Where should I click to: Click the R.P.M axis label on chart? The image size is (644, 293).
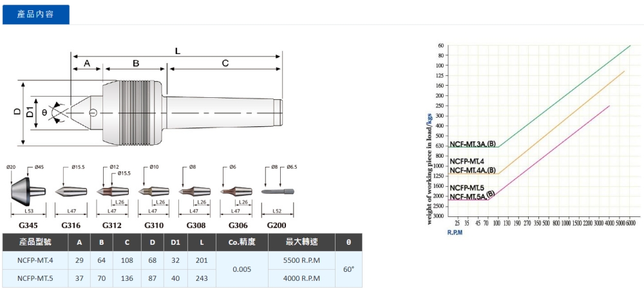pyautogui.click(x=455, y=231)
